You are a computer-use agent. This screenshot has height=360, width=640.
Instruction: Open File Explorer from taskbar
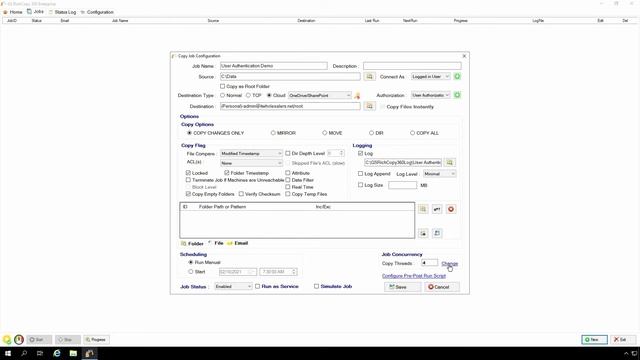click(73, 353)
